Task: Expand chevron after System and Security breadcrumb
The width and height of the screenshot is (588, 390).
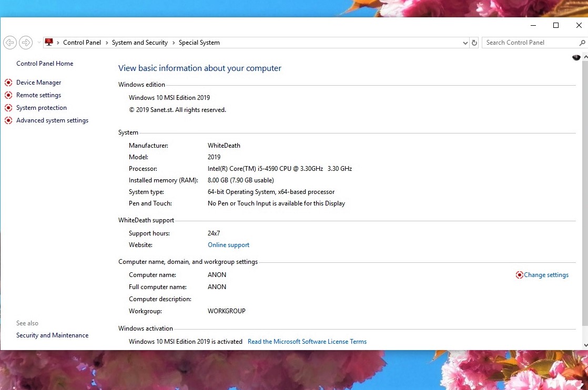Action: pos(174,43)
